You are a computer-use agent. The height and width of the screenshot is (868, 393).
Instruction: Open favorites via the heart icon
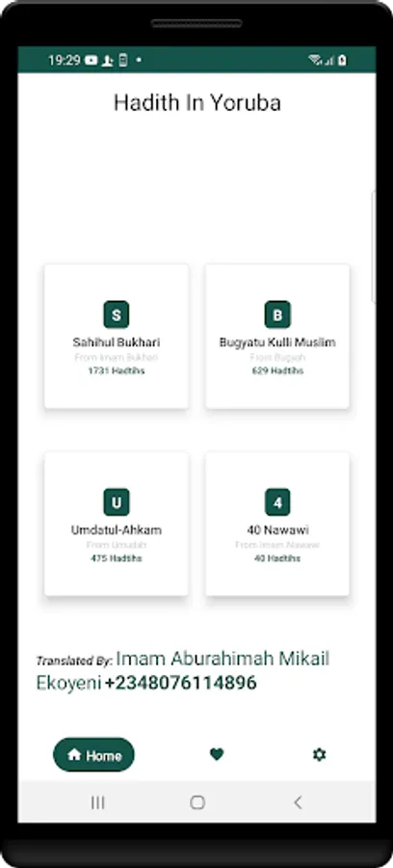pos(217,754)
